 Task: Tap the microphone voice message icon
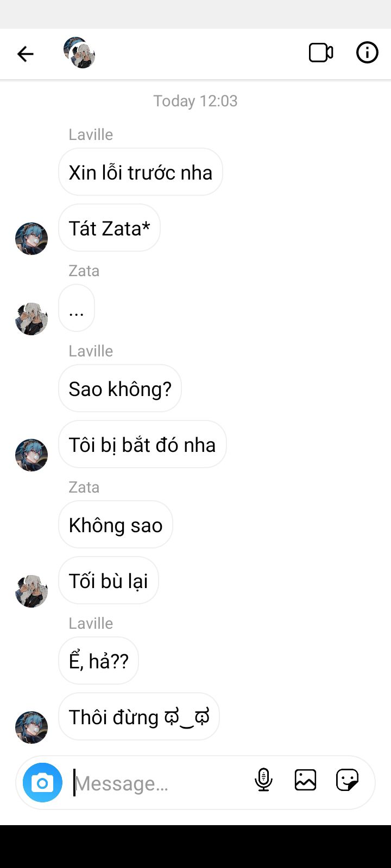tap(263, 780)
